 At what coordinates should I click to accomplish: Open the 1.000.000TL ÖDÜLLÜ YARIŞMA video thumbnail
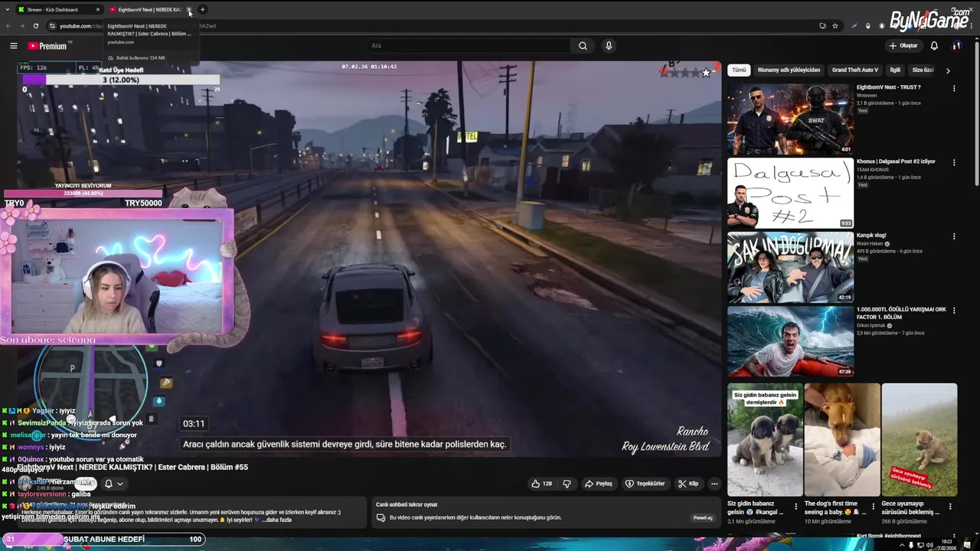790,341
